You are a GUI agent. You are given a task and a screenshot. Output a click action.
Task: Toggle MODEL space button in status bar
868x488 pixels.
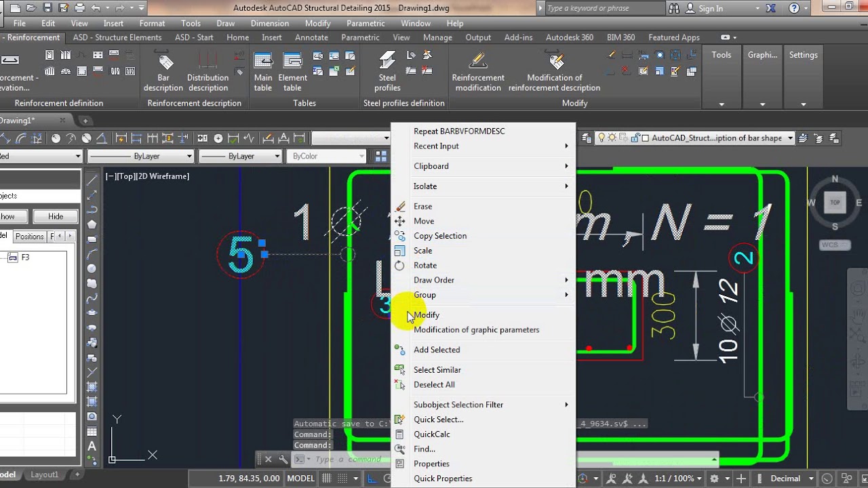(x=301, y=479)
